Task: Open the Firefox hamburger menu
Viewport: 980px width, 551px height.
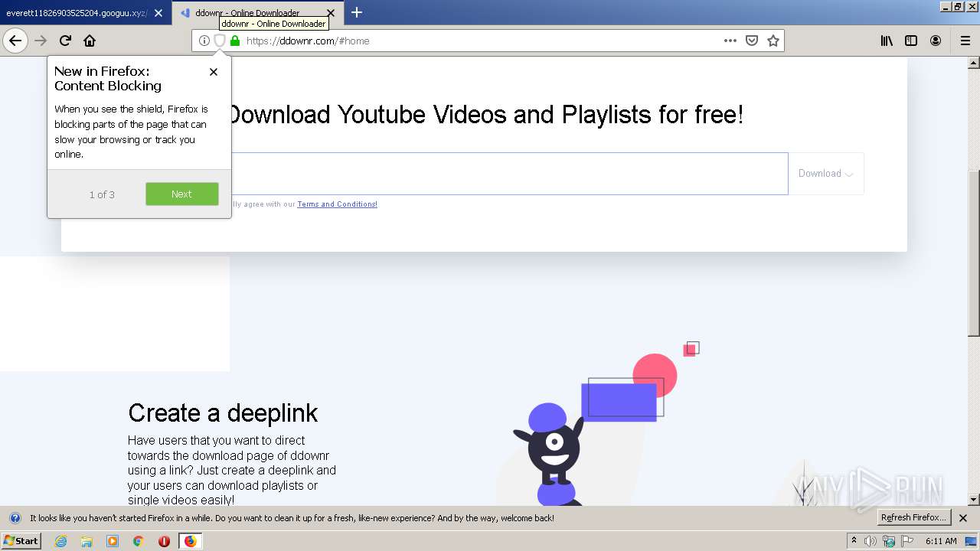Action: coord(965,41)
